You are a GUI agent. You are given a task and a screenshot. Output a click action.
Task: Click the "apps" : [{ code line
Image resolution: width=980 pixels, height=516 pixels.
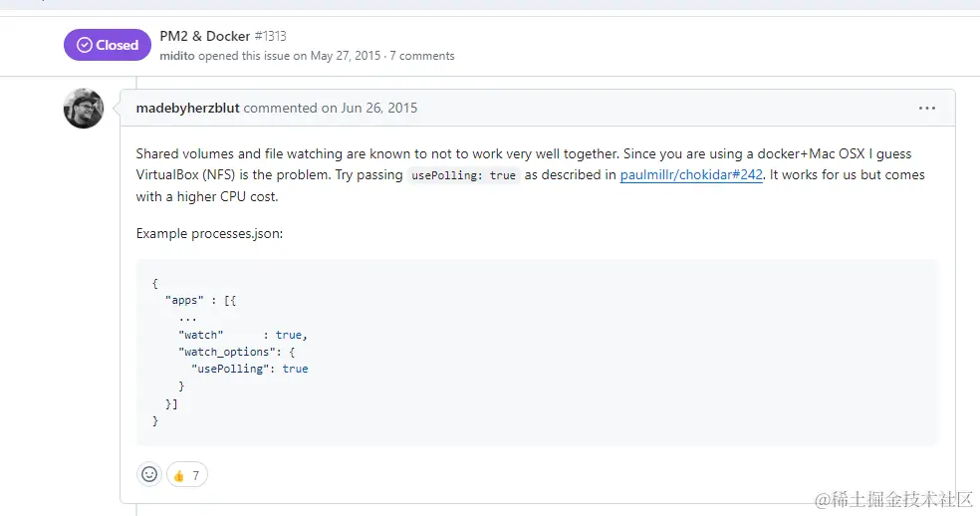pos(200,300)
